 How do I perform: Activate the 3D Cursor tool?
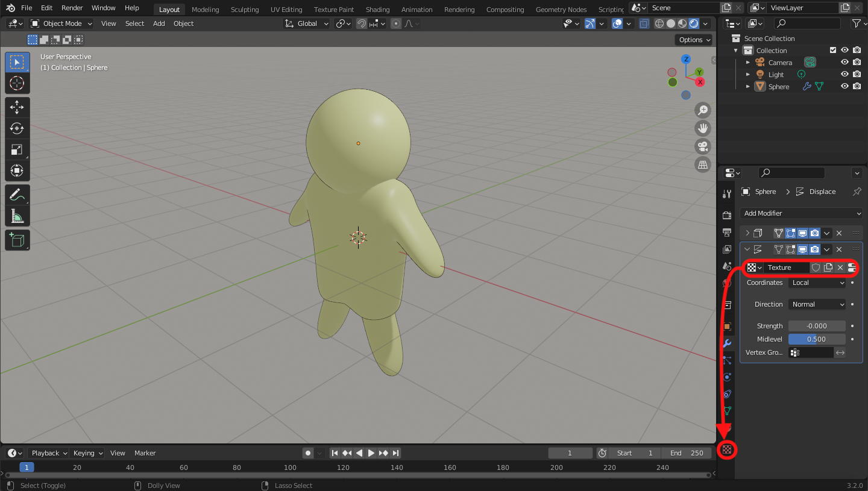click(x=17, y=83)
